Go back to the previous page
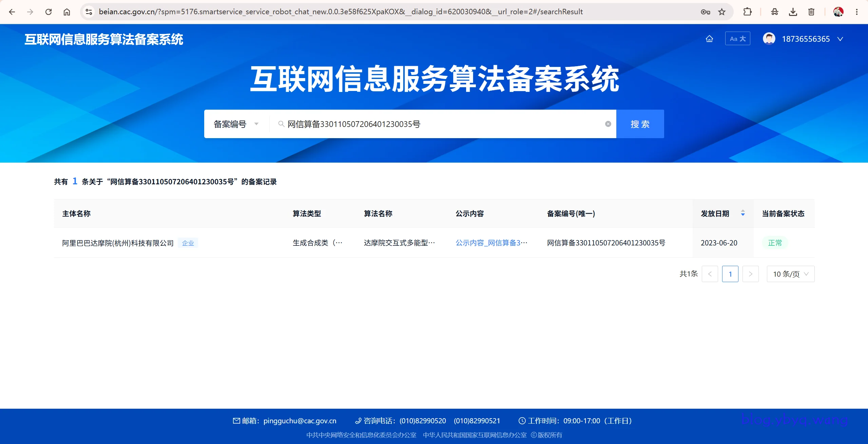The height and width of the screenshot is (444, 868). click(12, 12)
